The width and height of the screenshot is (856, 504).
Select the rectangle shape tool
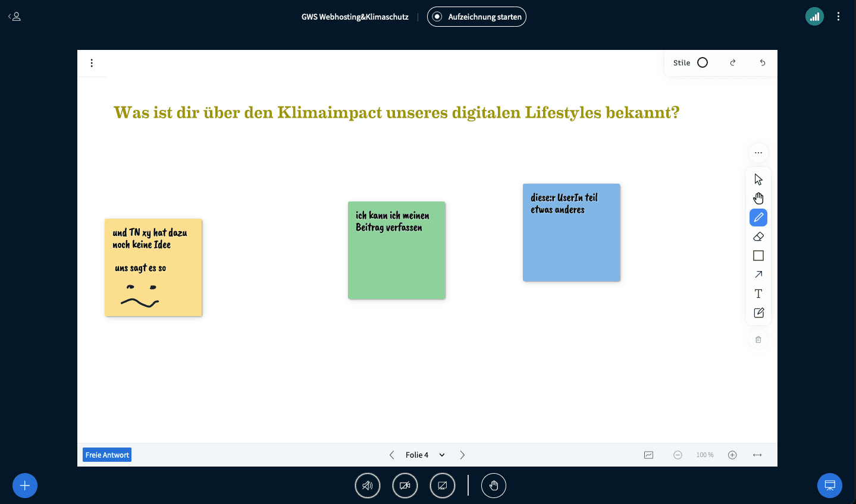(x=758, y=256)
